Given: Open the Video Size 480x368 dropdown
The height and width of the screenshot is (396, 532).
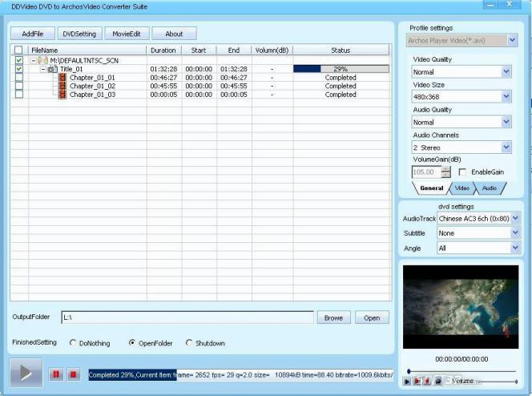Looking at the screenshot, I should click(x=506, y=97).
